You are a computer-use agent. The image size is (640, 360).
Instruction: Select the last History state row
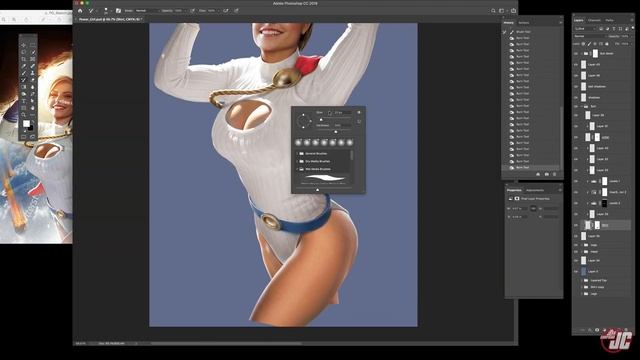tap(531, 167)
